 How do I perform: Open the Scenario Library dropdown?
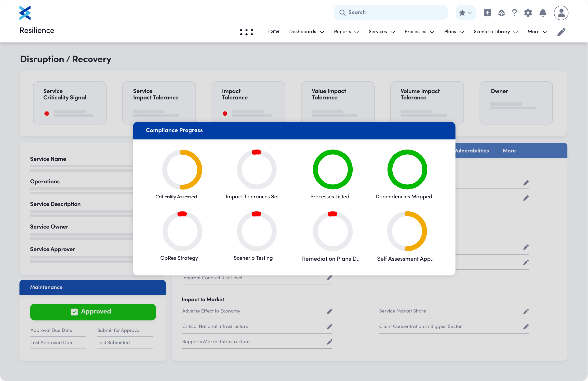(495, 32)
